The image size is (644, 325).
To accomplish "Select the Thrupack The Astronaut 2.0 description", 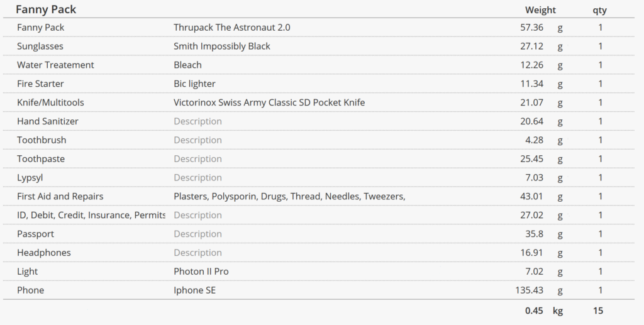I will 231,28.
